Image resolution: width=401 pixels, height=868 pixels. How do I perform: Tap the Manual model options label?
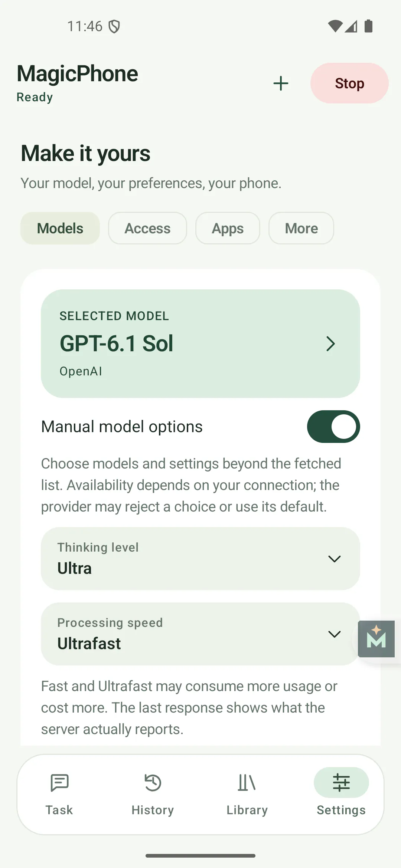(x=122, y=427)
